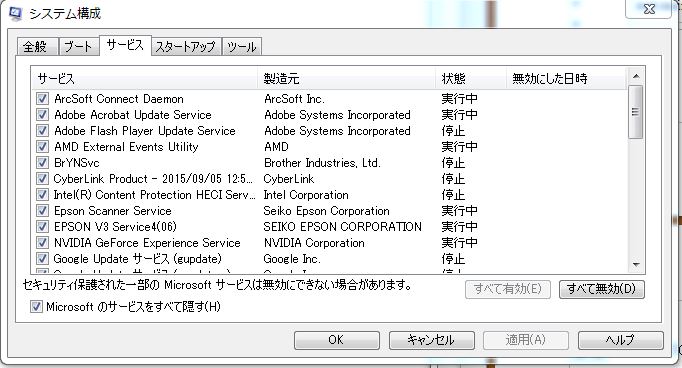Sort by サービス column header
Screen dimensions: 682x368
[144, 79]
